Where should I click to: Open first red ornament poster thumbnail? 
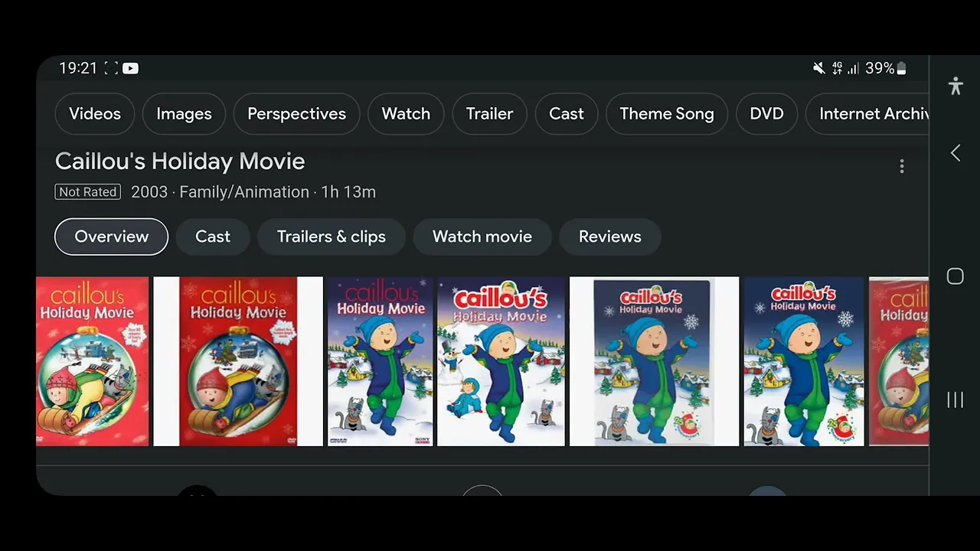(93, 361)
